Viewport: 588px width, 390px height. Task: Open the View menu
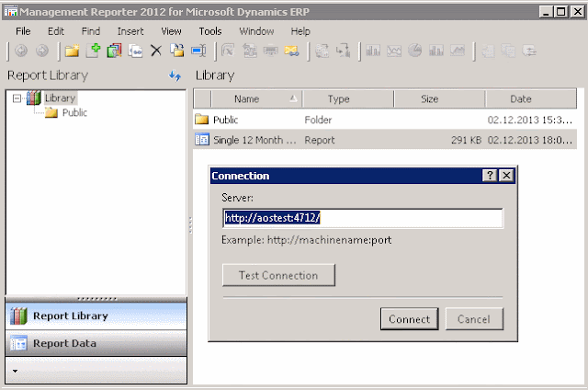(171, 31)
